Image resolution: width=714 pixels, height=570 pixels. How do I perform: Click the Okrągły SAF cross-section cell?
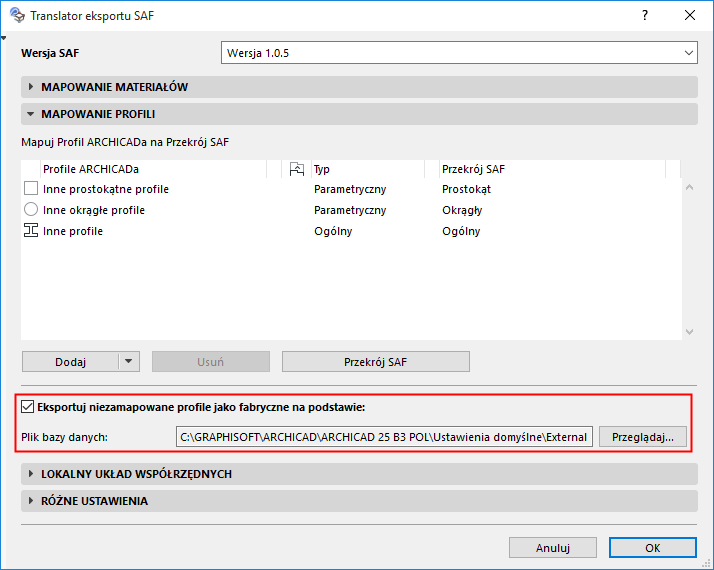click(462, 210)
